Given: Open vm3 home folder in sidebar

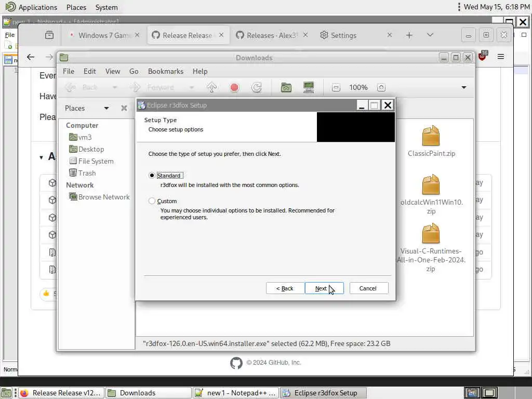Looking at the screenshot, I should pos(81,137).
